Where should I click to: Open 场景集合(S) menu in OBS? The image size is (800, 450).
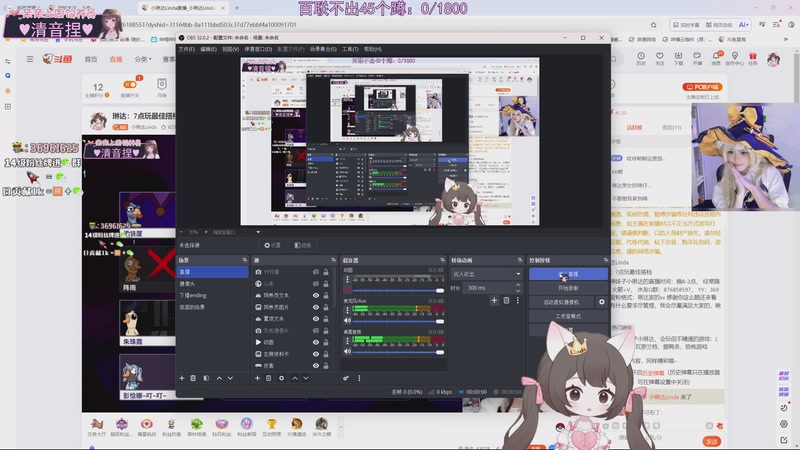[x=323, y=49]
